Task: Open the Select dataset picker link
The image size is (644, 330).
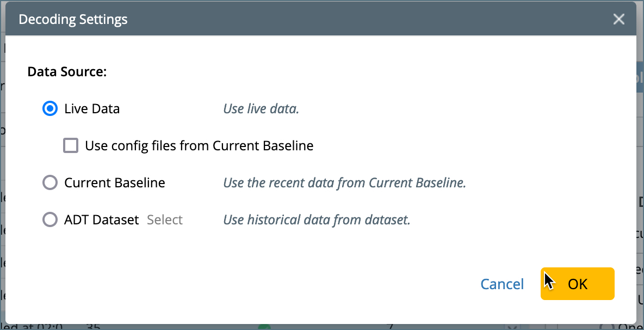Action: [165, 220]
